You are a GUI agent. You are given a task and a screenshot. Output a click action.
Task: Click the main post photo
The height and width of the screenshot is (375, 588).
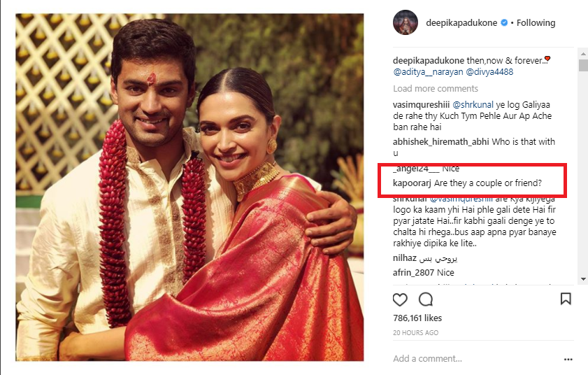(189, 187)
